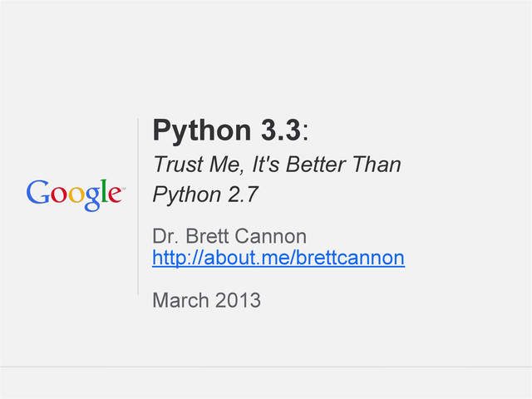The image size is (532, 399).
Task: Click the year '2013' in the date
Action: pyautogui.click(x=237, y=300)
